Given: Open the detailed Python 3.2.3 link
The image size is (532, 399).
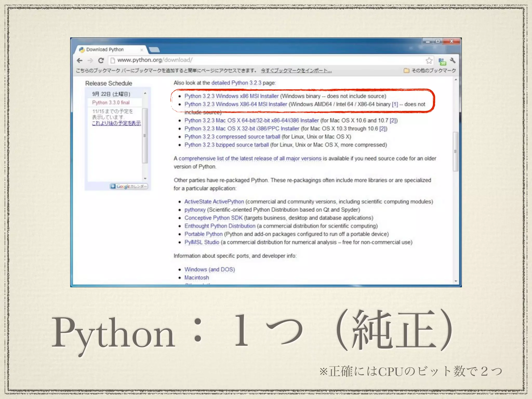Looking at the screenshot, I should [x=236, y=83].
